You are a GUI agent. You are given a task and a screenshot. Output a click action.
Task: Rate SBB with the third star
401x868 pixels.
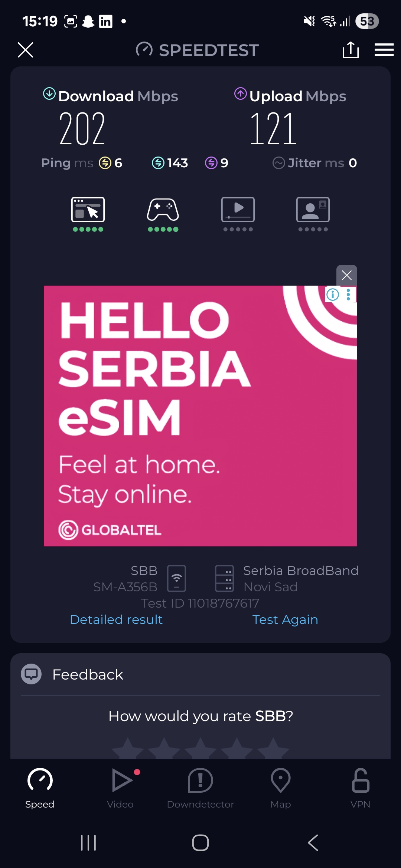coord(200,749)
